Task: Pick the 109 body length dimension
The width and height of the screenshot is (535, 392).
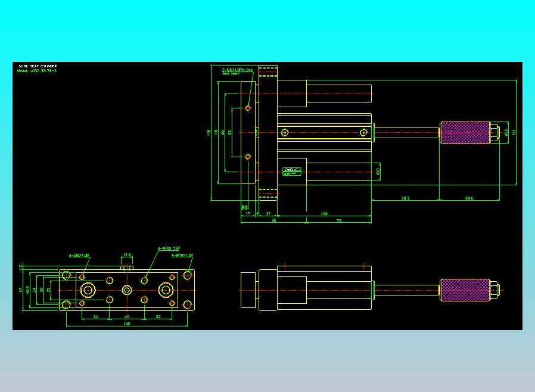Action: tap(324, 214)
